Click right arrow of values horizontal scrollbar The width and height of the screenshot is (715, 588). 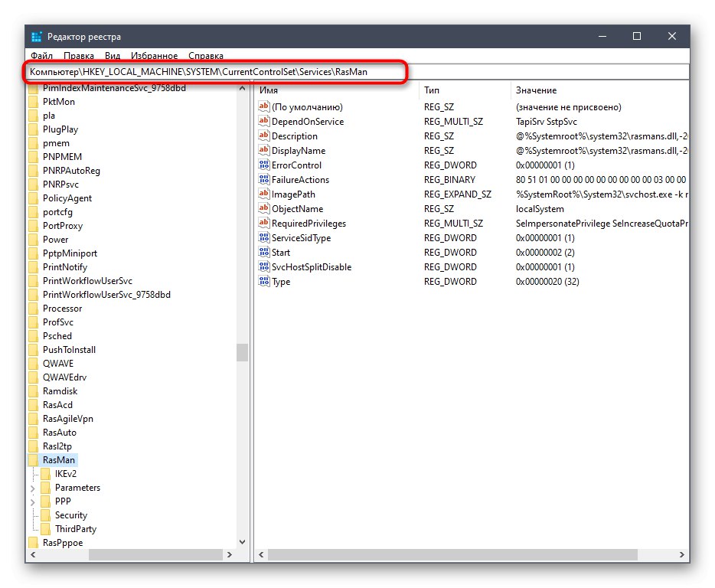[x=682, y=555]
